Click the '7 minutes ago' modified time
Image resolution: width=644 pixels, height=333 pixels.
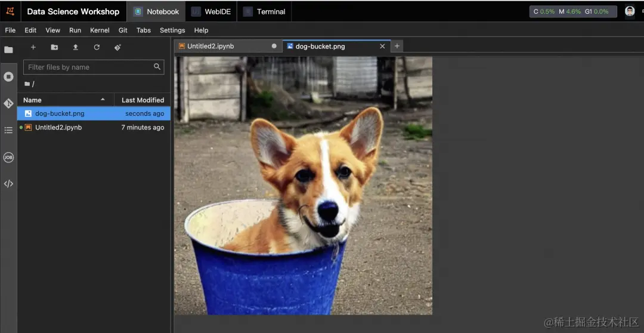point(143,128)
